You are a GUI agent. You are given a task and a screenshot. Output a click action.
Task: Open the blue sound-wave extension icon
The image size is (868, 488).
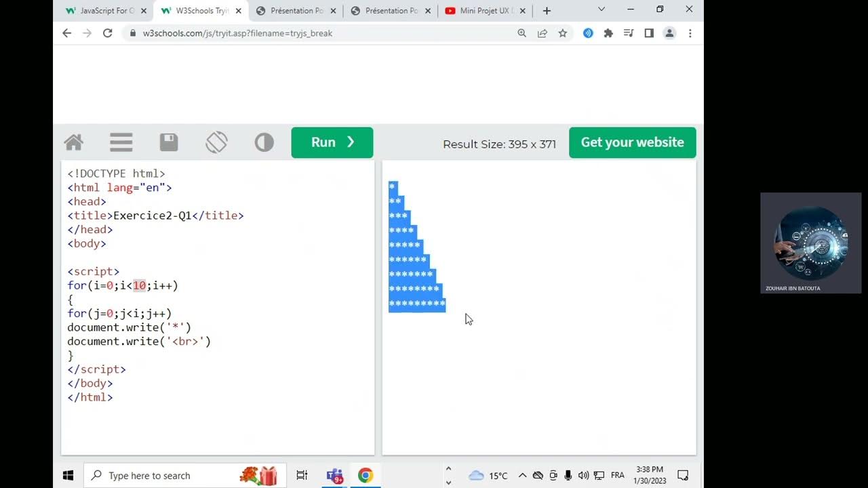(588, 33)
